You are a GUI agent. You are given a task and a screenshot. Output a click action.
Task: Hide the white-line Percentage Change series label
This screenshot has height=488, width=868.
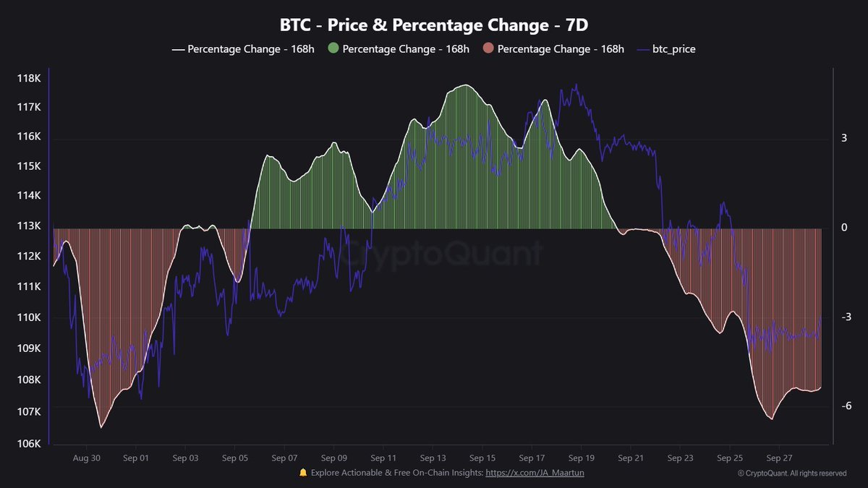coord(250,49)
